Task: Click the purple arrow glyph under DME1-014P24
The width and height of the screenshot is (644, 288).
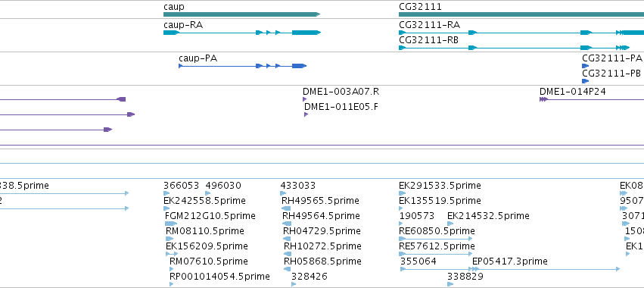Action: [x=543, y=99]
